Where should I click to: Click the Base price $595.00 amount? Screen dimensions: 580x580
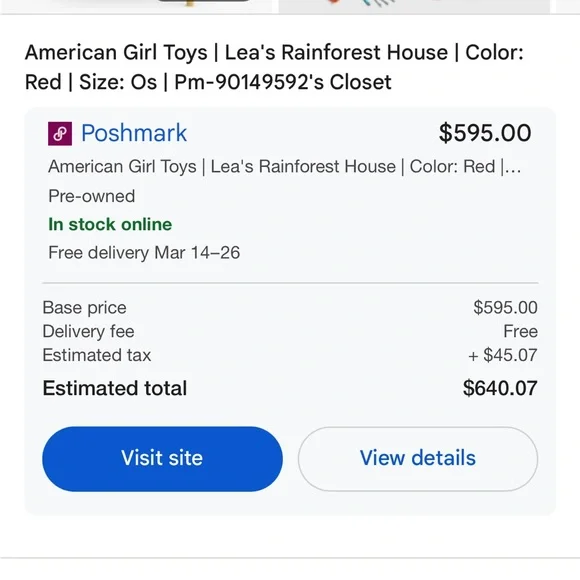click(x=505, y=308)
